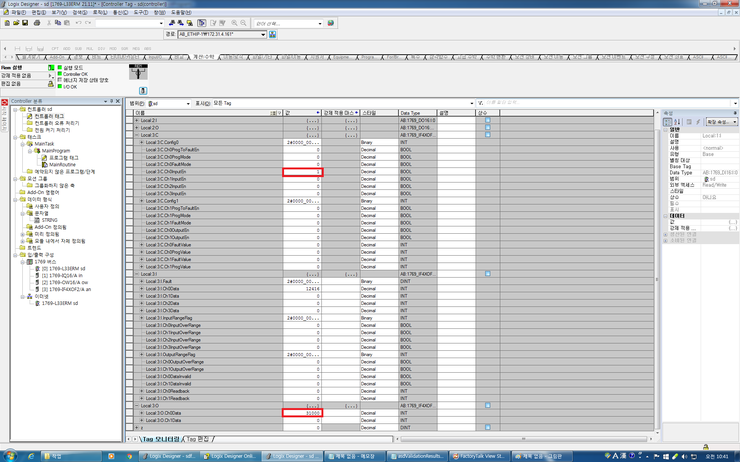The image size is (740, 462).
Task: Select the STRING data type item
Action: pyautogui.click(x=50, y=220)
